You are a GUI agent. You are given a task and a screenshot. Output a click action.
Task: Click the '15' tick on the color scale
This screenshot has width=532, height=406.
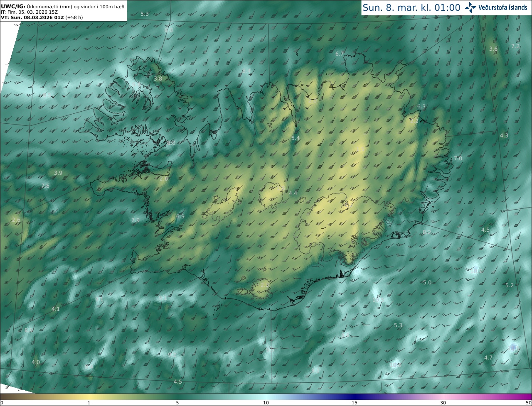coord(355,403)
